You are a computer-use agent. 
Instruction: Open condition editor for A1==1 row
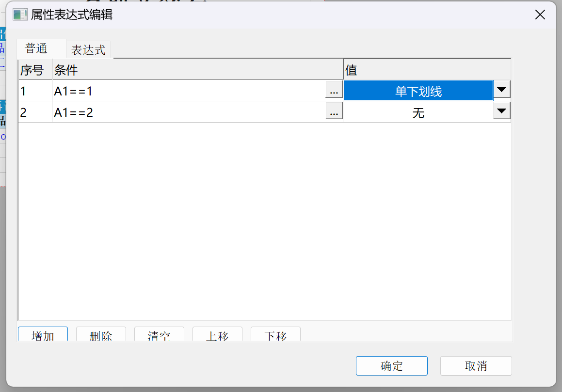[334, 91]
